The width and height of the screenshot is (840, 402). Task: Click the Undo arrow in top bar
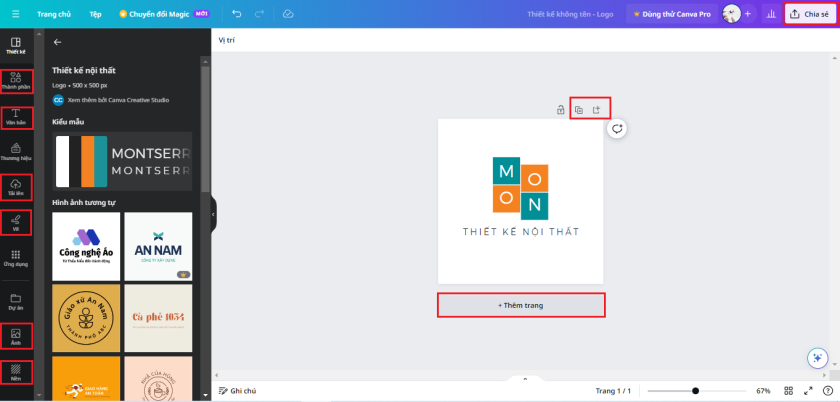[x=237, y=14]
